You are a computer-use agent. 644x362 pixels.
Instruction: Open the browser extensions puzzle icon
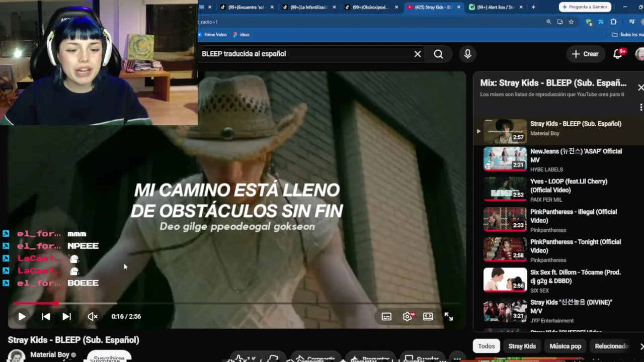(x=613, y=22)
